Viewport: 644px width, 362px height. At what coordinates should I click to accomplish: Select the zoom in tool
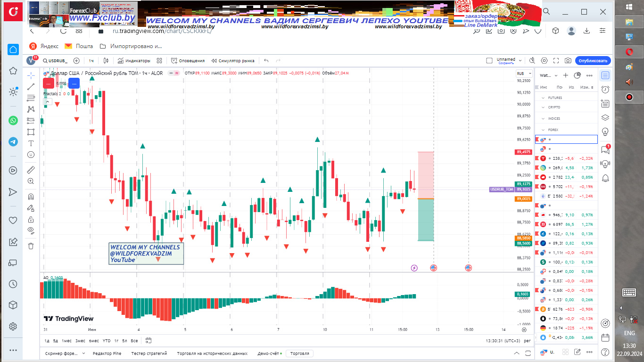point(31,181)
